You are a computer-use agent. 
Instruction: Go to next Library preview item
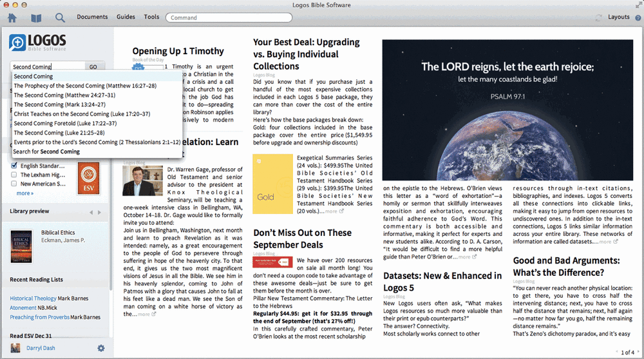(x=99, y=213)
